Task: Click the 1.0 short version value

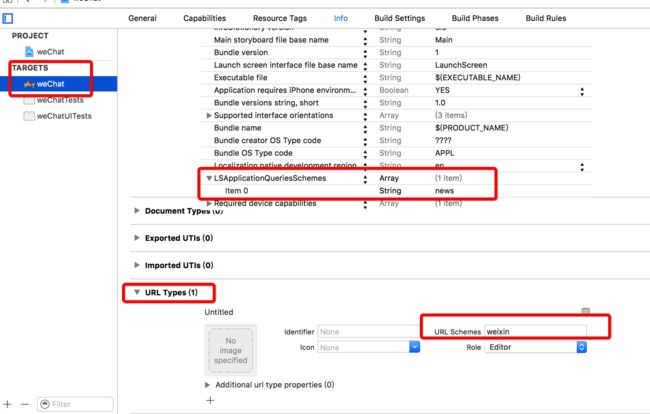Action: pos(440,103)
